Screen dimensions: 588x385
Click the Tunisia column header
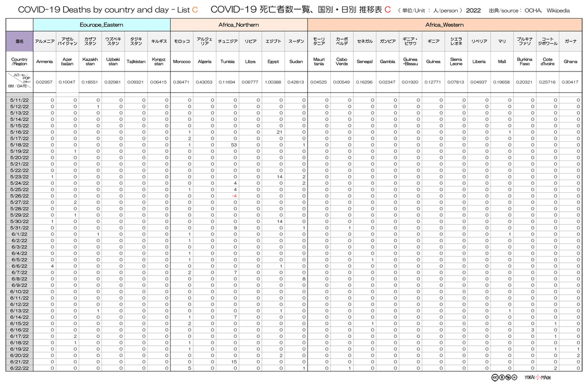[227, 62]
